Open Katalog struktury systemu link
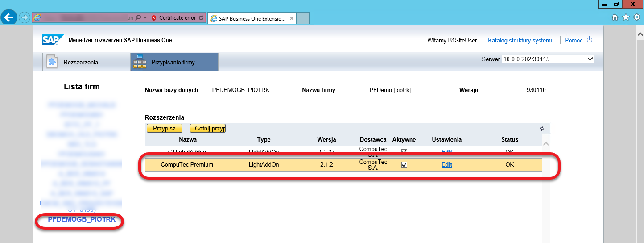 click(x=520, y=40)
